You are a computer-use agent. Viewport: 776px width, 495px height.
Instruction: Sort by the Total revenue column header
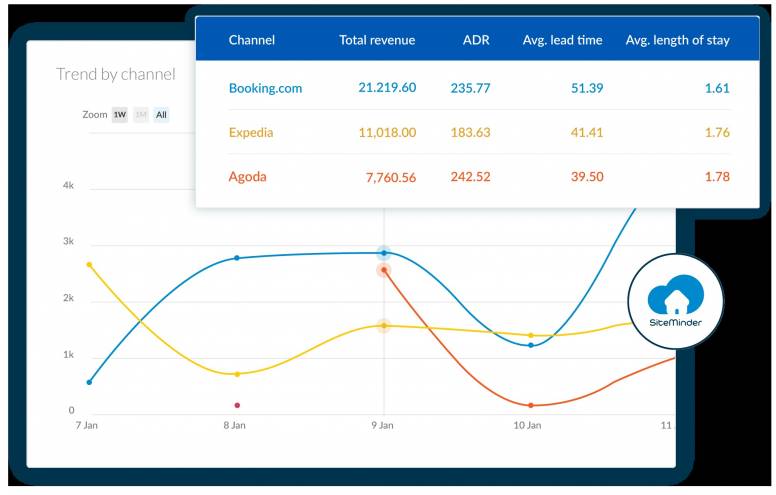pyautogui.click(x=377, y=41)
